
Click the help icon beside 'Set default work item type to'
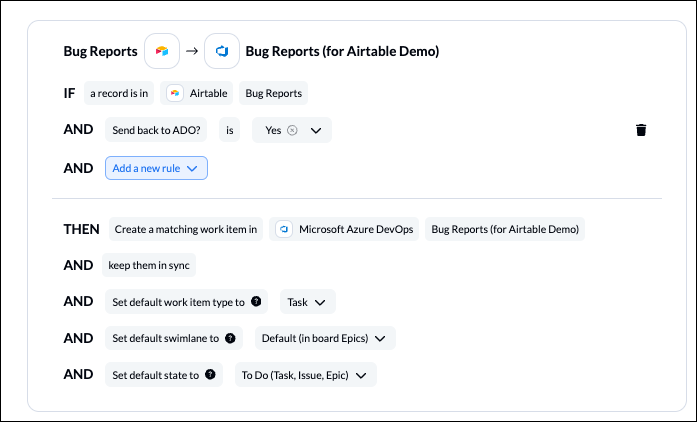click(256, 301)
